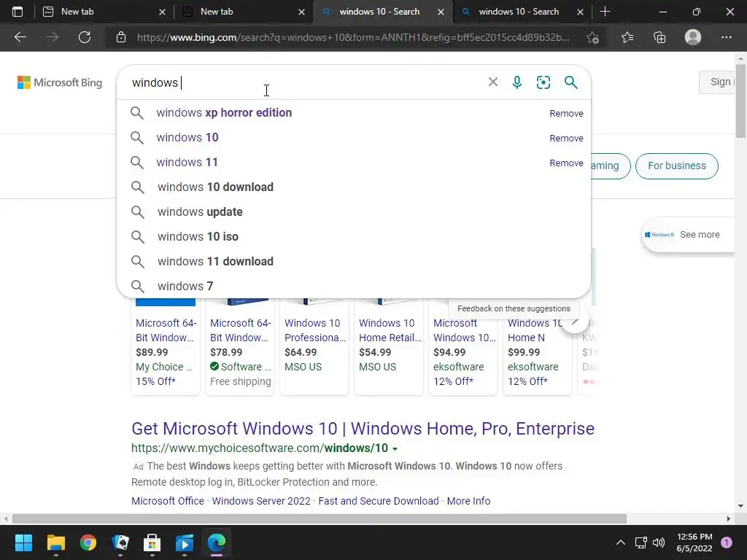Select suggestion windows xp horror edition
Image resolution: width=747 pixels, height=560 pixels.
tap(224, 113)
